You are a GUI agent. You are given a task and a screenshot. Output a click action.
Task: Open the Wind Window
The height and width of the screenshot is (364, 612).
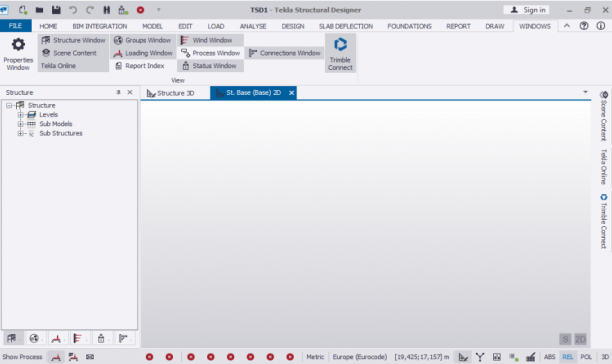pos(210,40)
